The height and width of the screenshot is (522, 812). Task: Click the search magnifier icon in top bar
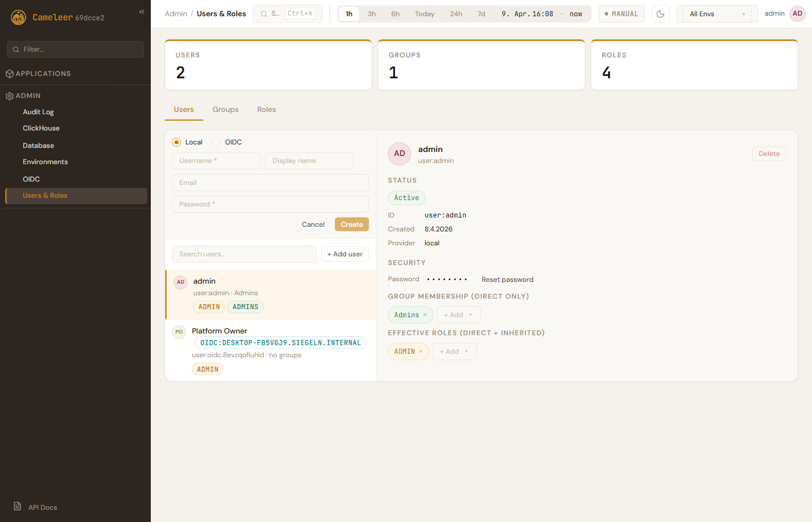click(264, 14)
